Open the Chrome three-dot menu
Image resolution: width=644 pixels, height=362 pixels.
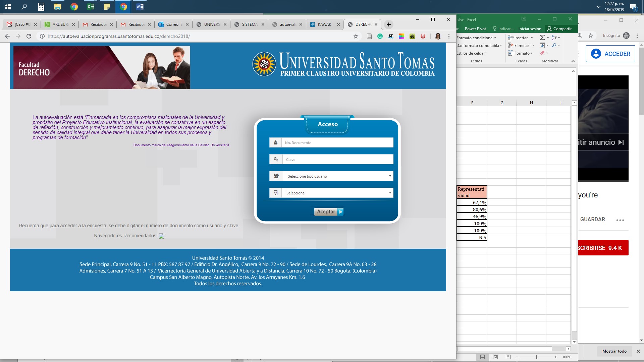click(x=449, y=36)
